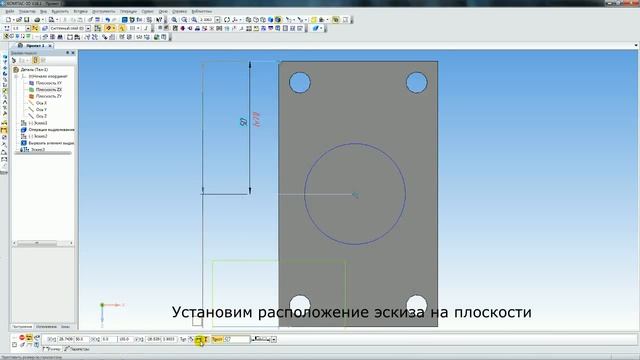Image resolution: width=640 pixels, height=360 pixels.
Task: Switch to the Зоны panel tab
Action: tap(65, 327)
